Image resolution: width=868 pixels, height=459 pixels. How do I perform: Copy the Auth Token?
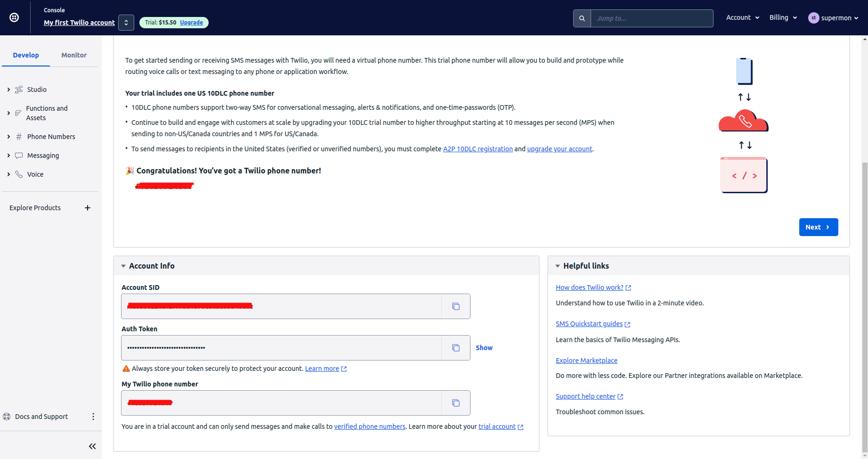click(x=456, y=348)
